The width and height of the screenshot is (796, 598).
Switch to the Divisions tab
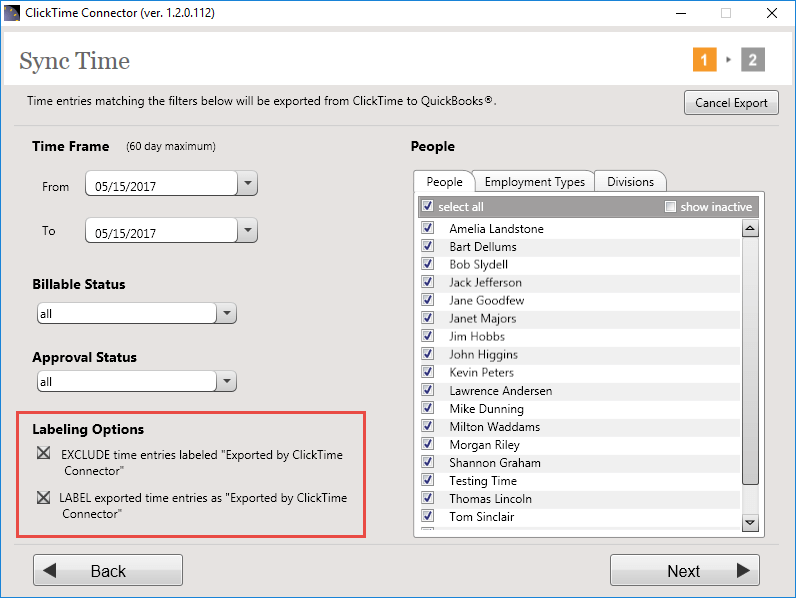click(630, 182)
